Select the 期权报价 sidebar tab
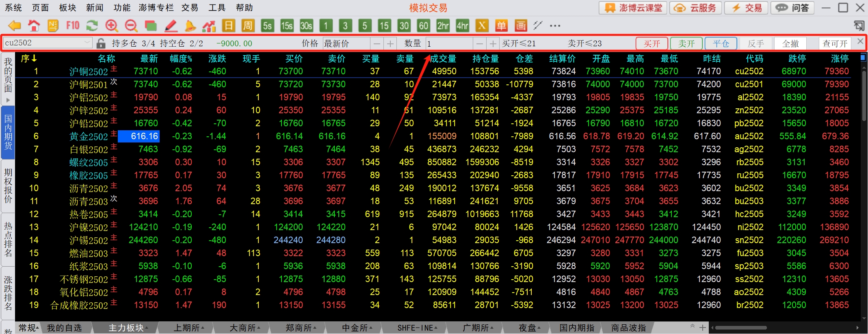 pyautogui.click(x=8, y=186)
